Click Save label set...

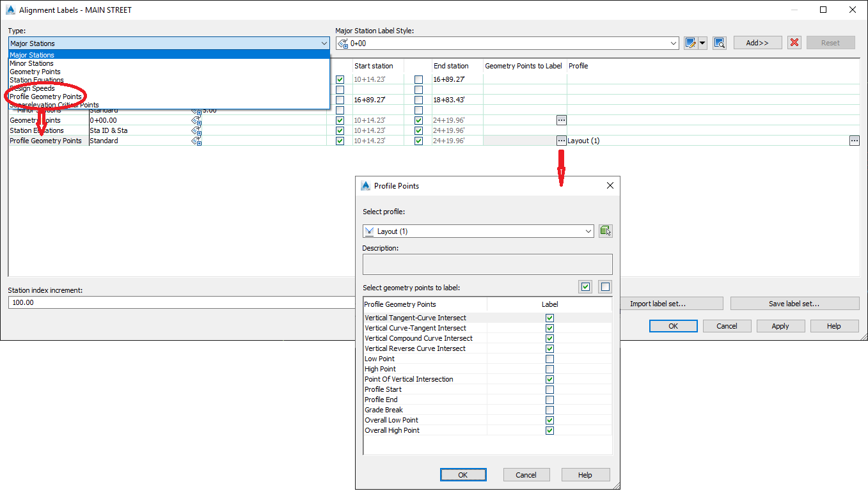tap(794, 302)
